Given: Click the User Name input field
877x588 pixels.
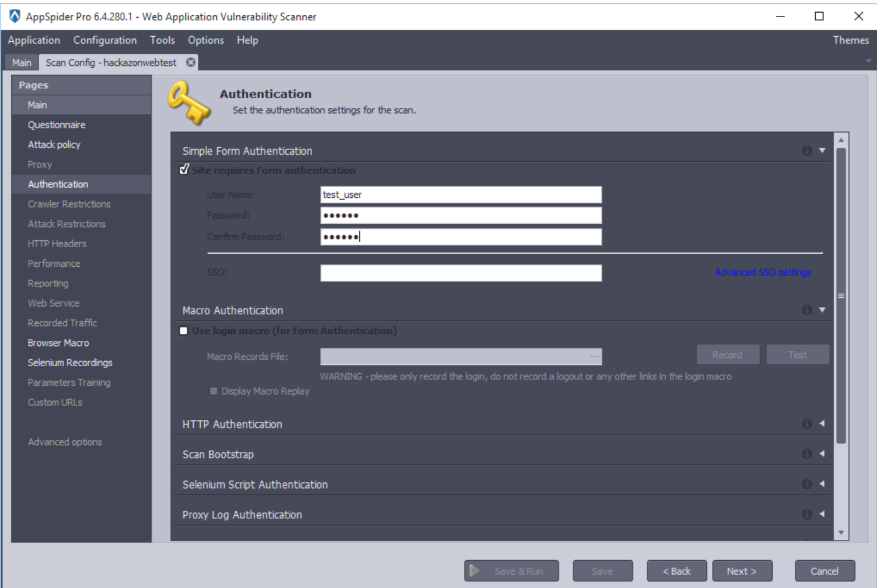Looking at the screenshot, I should click(x=461, y=195).
